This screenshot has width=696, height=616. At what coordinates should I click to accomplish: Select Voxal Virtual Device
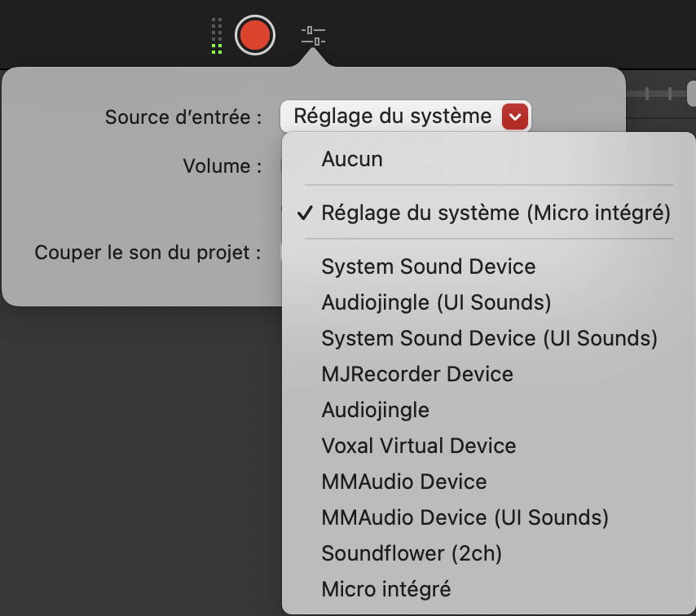click(419, 446)
